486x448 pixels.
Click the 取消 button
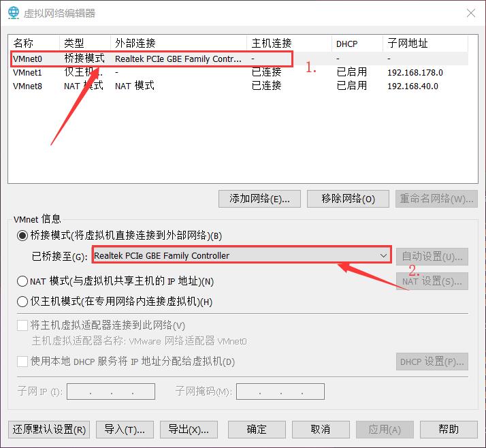point(321,430)
